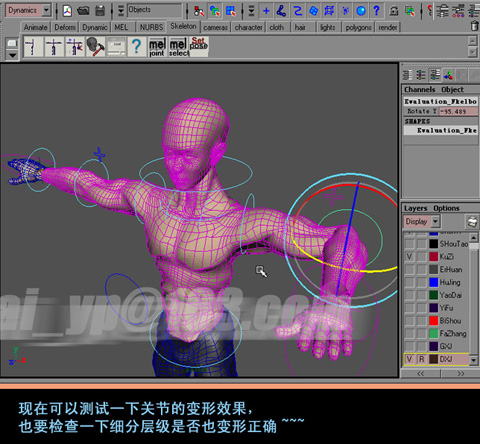
Task: Toggle visibility V box of DXJ layer
Action: (x=409, y=359)
